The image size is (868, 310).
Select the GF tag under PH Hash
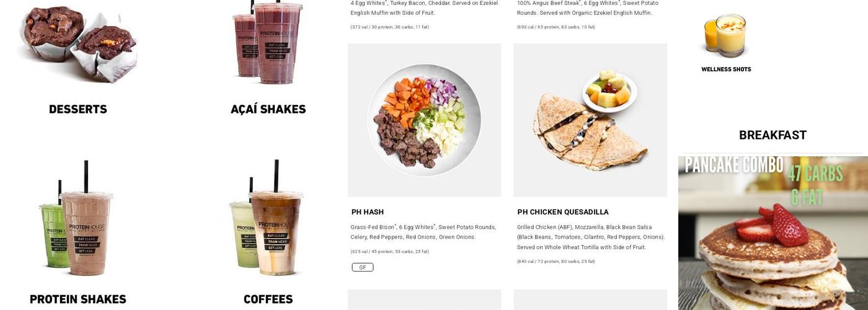point(363,267)
